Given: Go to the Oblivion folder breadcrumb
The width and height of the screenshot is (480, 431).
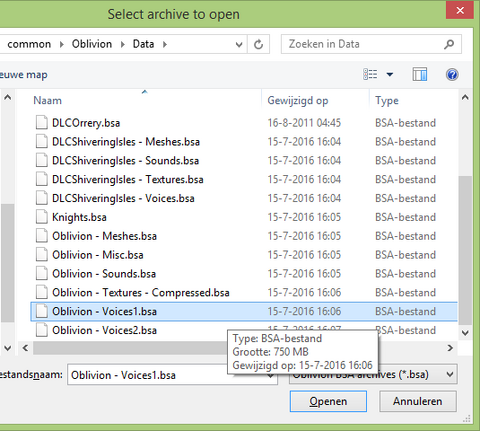Looking at the screenshot, I should click(x=92, y=44).
